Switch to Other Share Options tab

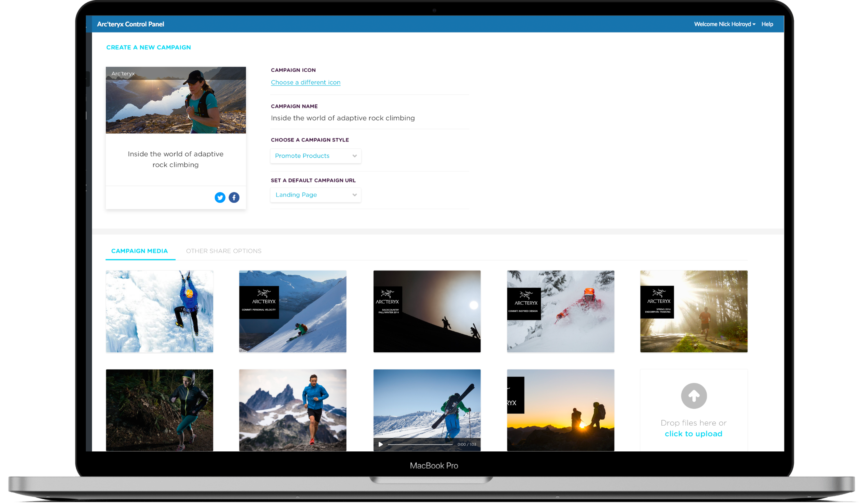[224, 251]
